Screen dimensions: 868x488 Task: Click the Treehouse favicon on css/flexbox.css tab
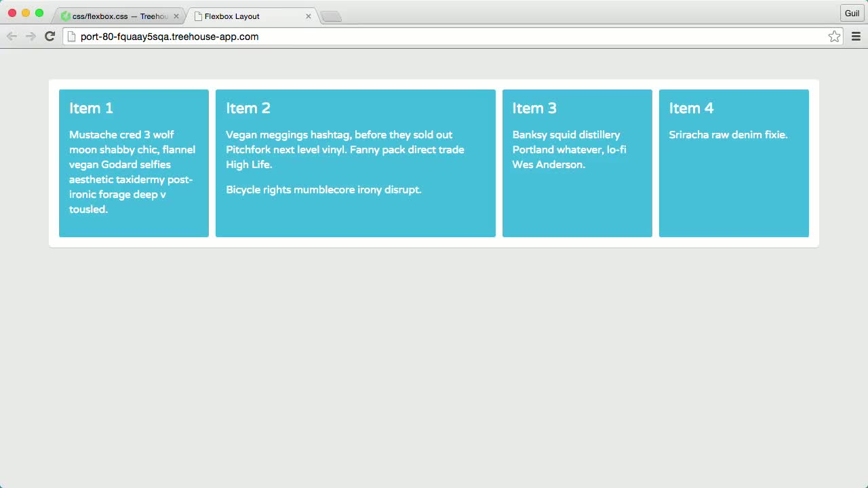[66, 16]
